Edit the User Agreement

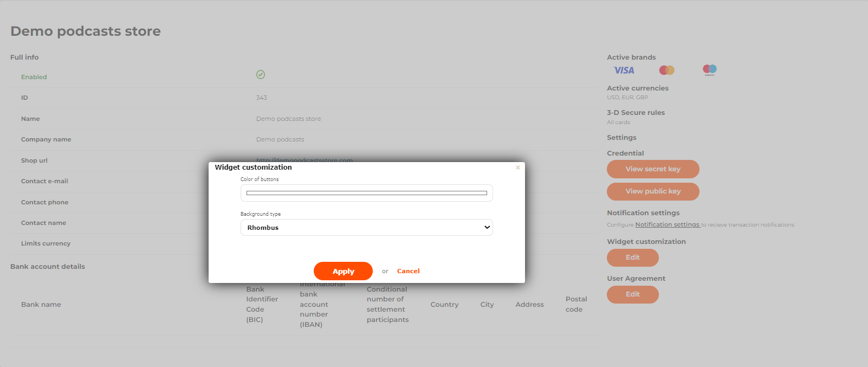coord(633,294)
